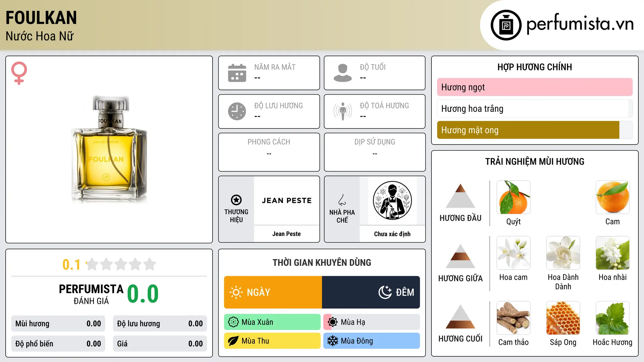Click the HƯƠNG CUỐI pyramid icon
The width and height of the screenshot is (644, 362).
tap(460, 316)
